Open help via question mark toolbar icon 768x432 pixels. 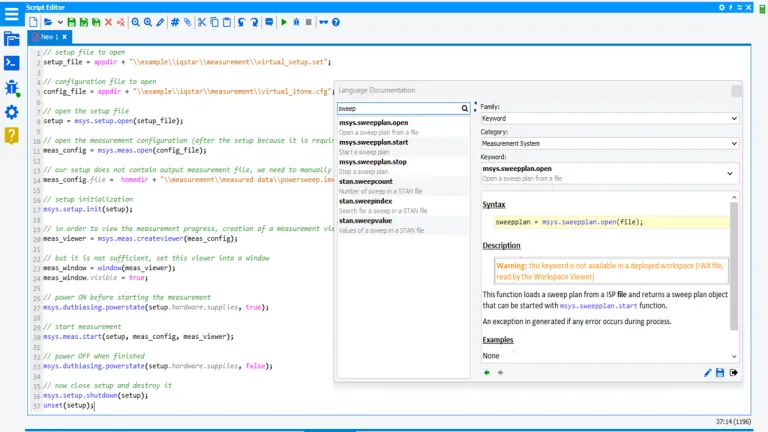[x=336, y=22]
